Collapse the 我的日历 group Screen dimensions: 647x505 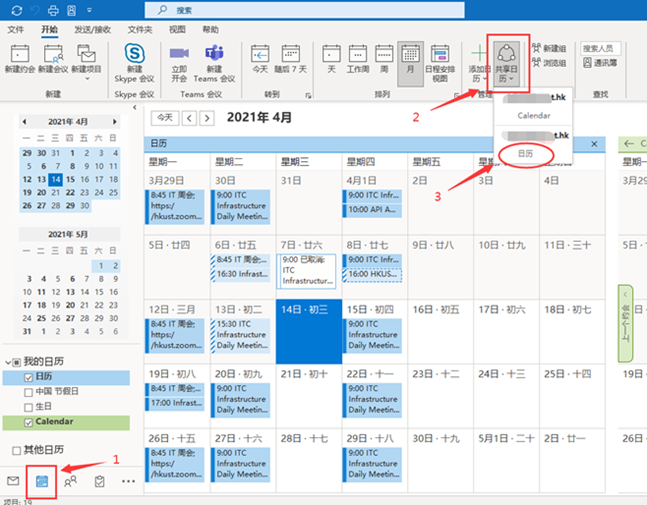[9, 361]
